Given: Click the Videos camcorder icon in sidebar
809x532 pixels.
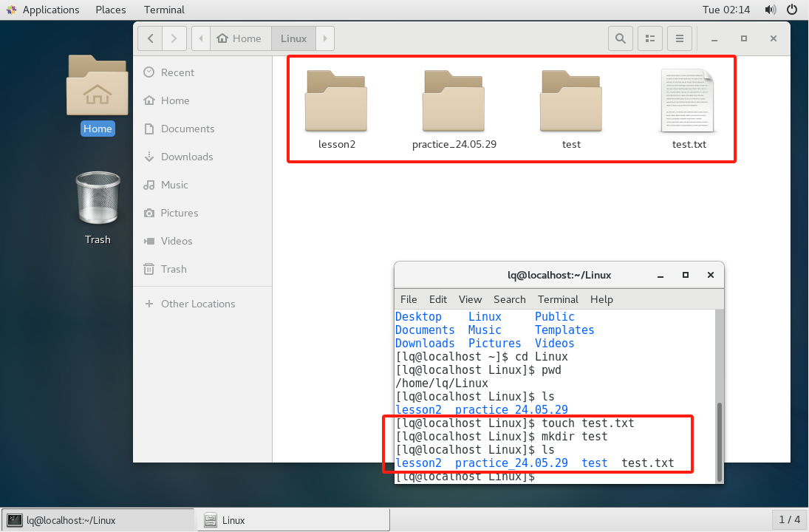Looking at the screenshot, I should [x=149, y=241].
